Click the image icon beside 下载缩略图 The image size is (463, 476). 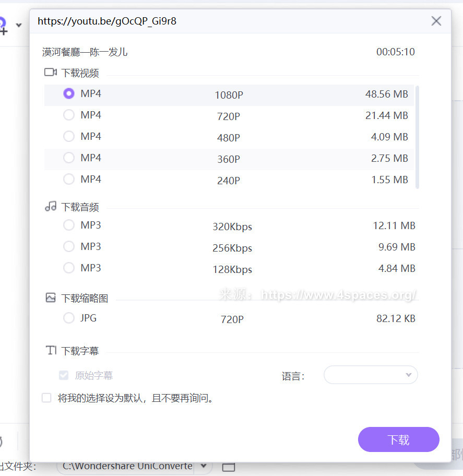point(51,298)
